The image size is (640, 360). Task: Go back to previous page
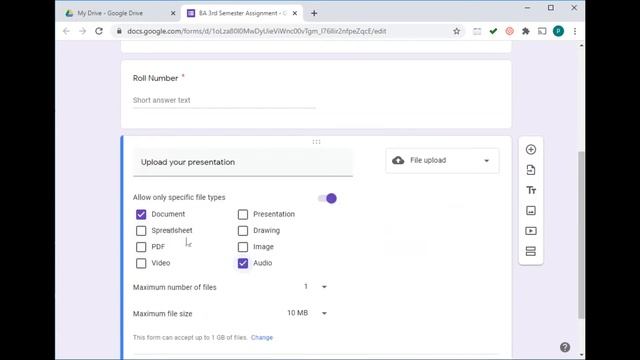point(66,31)
